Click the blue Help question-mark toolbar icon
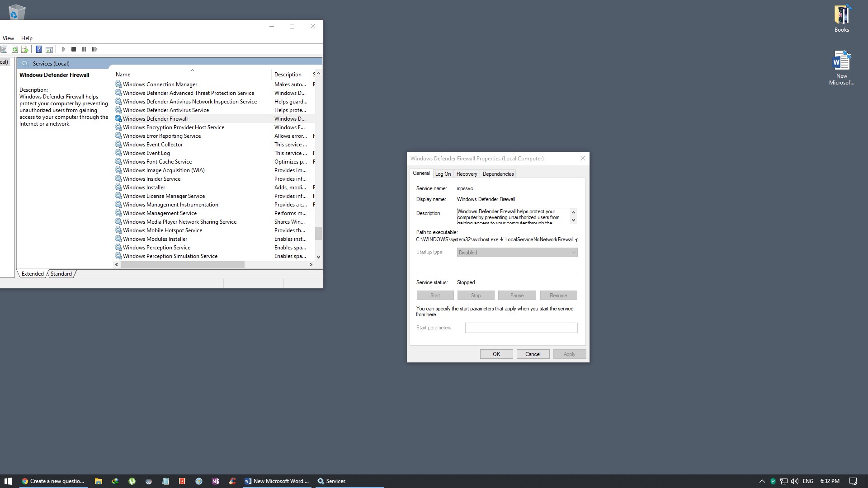Screen dimensions: 868x488 click(39, 49)
